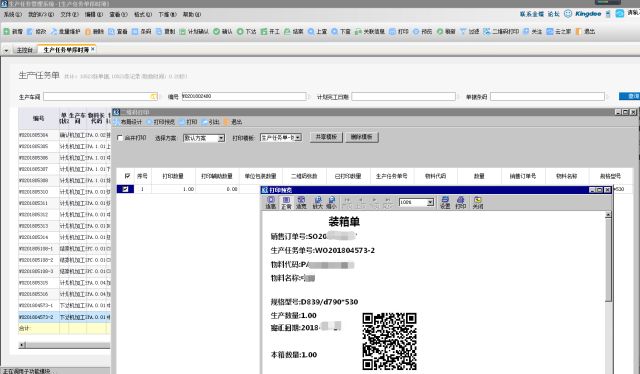Click the 删除模板 button
Screen dimensions: 640x374
coord(361,137)
